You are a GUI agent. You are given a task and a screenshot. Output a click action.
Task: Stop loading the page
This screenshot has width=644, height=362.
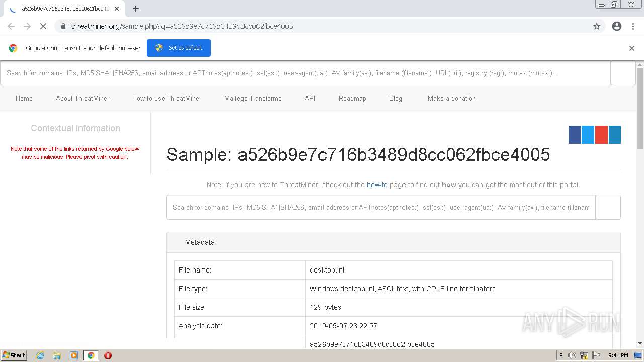pos(43,26)
